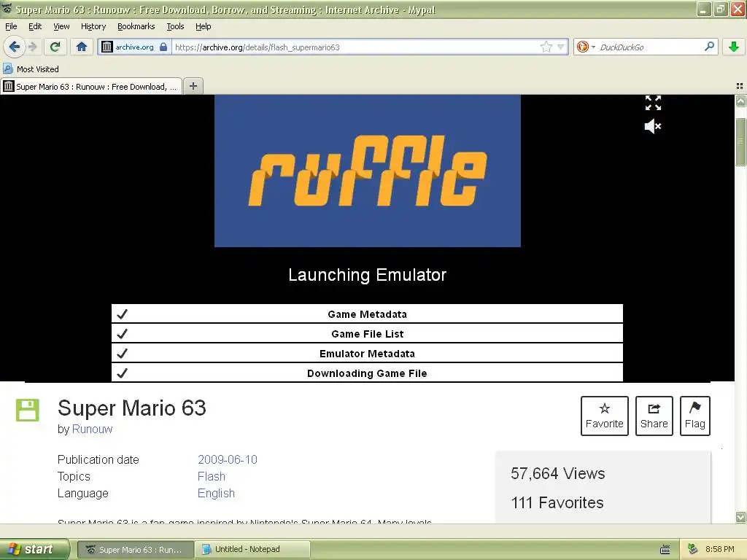The image size is (747, 560).
Task: Reload the current page
Action: click(55, 47)
